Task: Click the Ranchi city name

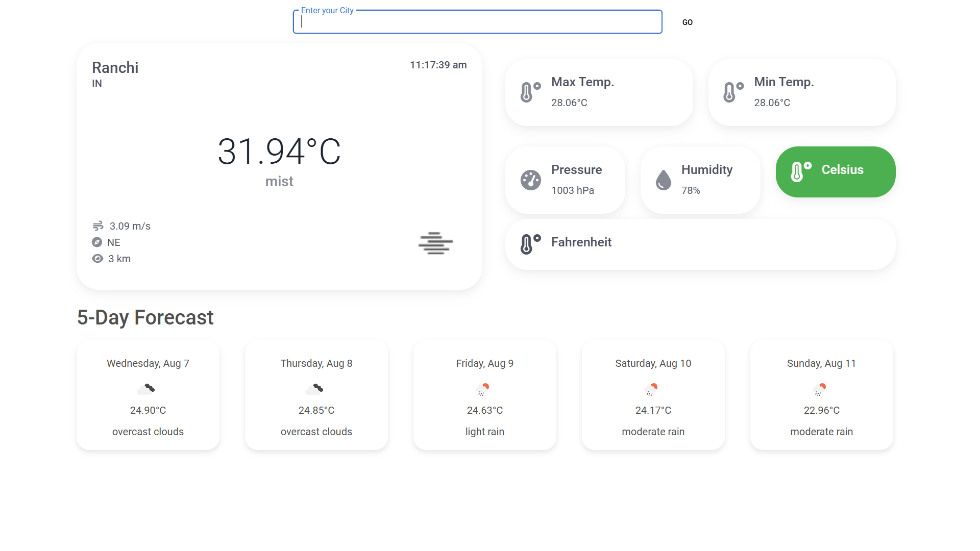Action: click(x=115, y=68)
